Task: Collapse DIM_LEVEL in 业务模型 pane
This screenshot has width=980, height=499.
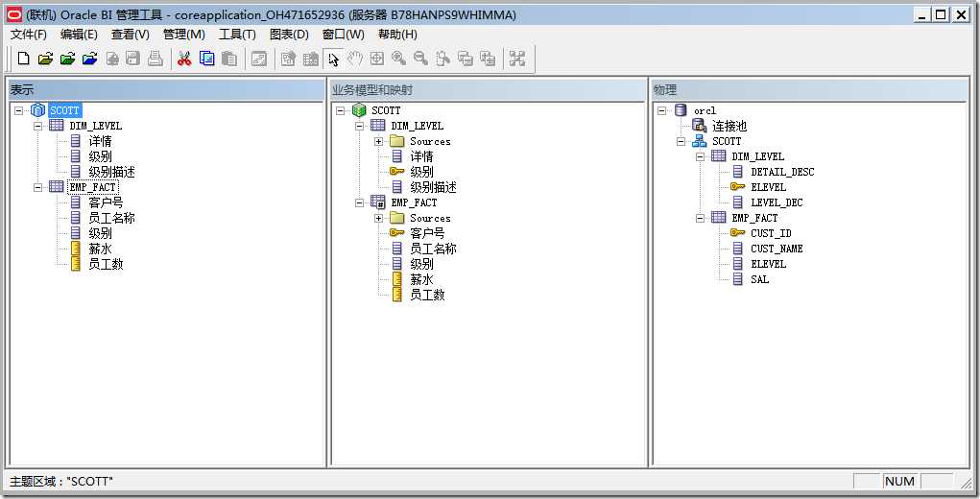Action: point(359,126)
